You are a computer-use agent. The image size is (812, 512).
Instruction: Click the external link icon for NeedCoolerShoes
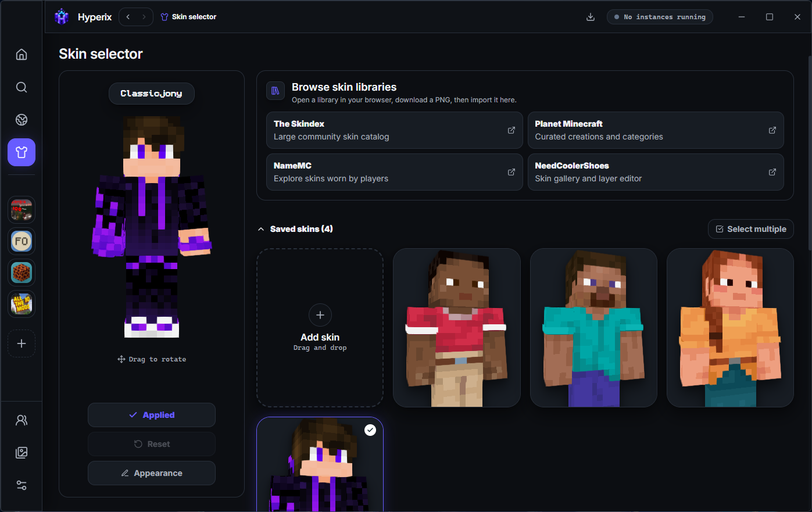pyautogui.click(x=772, y=172)
